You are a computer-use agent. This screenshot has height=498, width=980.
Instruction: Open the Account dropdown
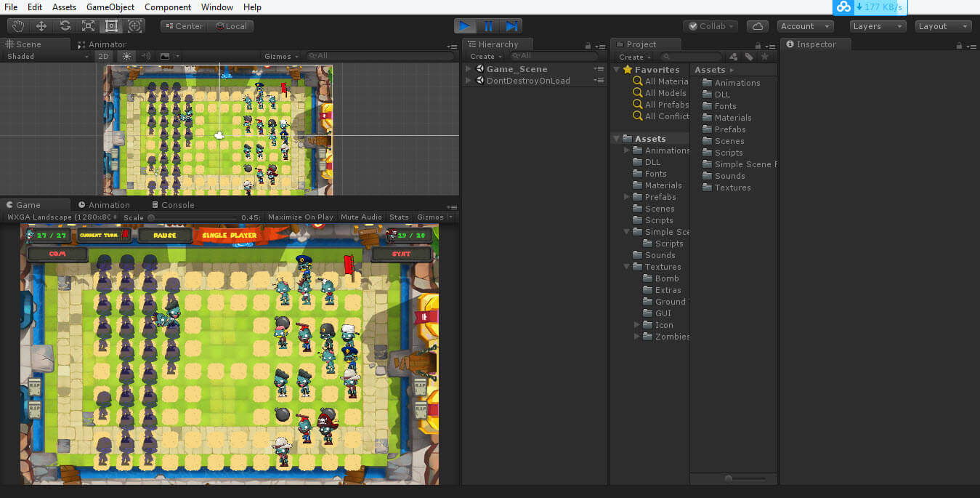(805, 26)
